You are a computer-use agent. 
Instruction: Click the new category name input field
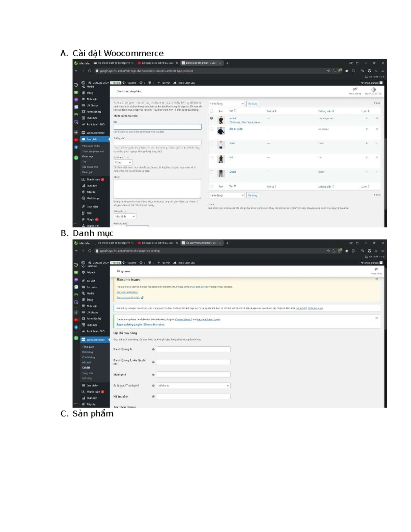pos(157,127)
